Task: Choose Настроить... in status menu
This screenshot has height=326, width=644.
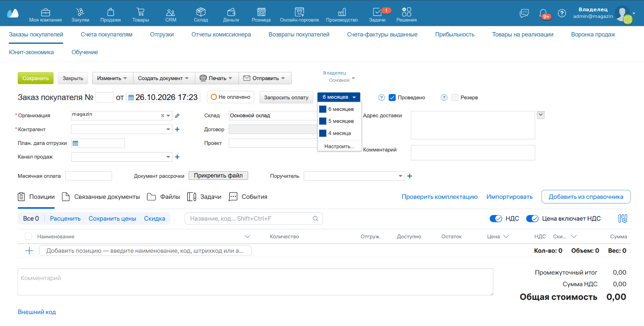Action: pyautogui.click(x=340, y=146)
